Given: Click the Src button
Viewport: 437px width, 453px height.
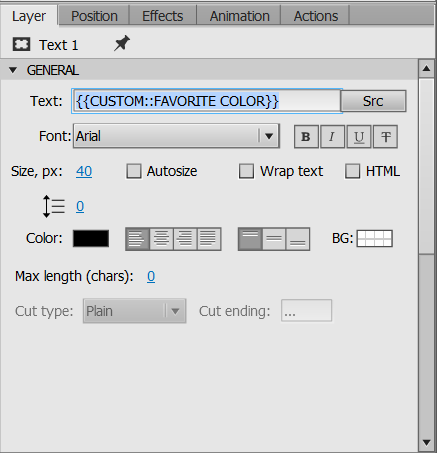Looking at the screenshot, I should (x=373, y=101).
